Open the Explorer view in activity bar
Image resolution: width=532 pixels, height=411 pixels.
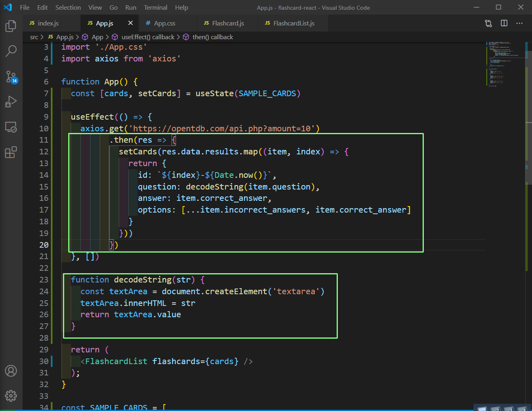11,26
